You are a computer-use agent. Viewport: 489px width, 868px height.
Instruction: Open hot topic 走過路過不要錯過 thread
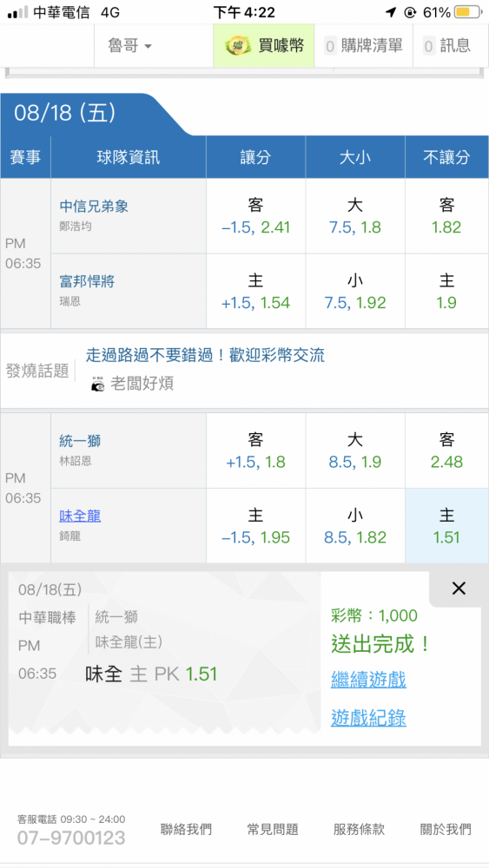click(x=205, y=355)
